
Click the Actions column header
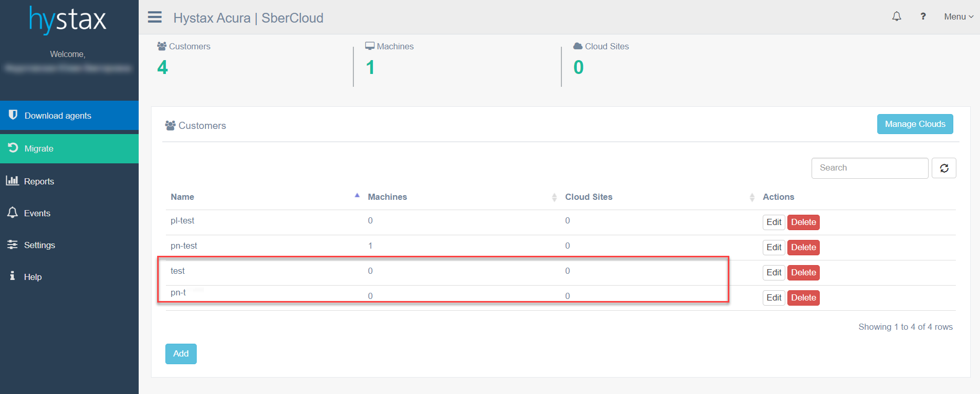point(778,197)
